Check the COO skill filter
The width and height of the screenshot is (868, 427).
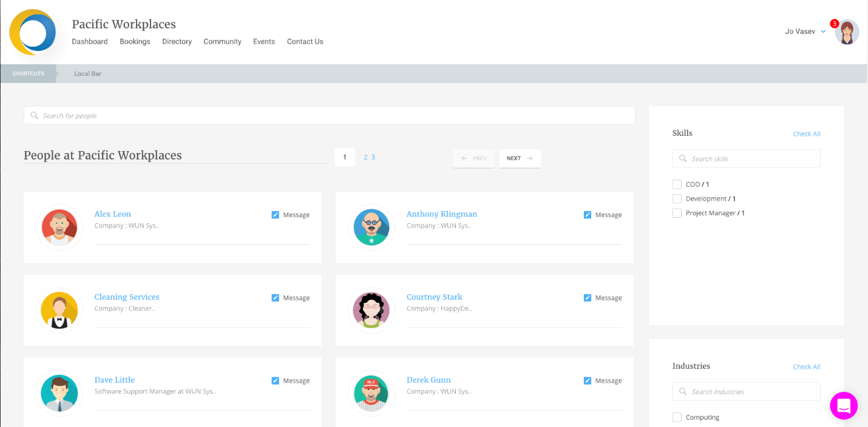[677, 184]
